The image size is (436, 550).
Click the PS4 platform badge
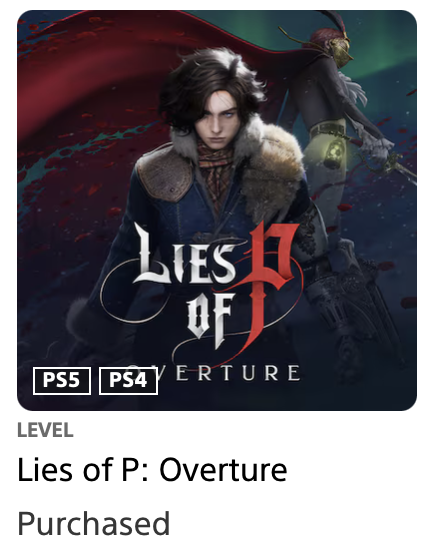[x=128, y=381]
